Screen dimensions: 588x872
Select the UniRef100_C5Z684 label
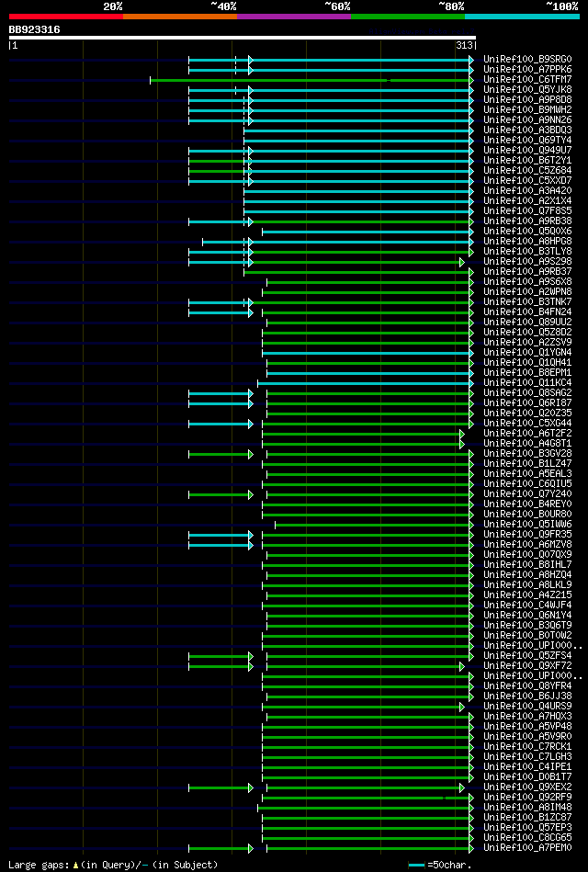click(x=528, y=171)
